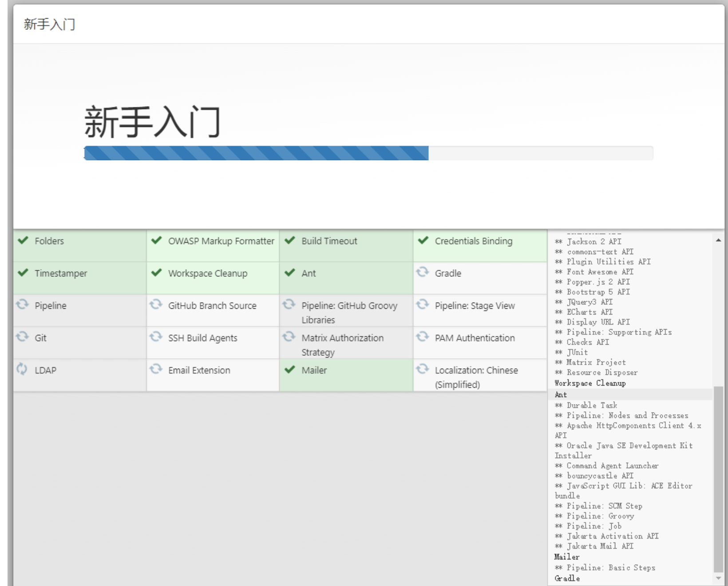Click the refresh icon beside PAM Authentication
Screen dimensions: 728x586
coord(423,337)
